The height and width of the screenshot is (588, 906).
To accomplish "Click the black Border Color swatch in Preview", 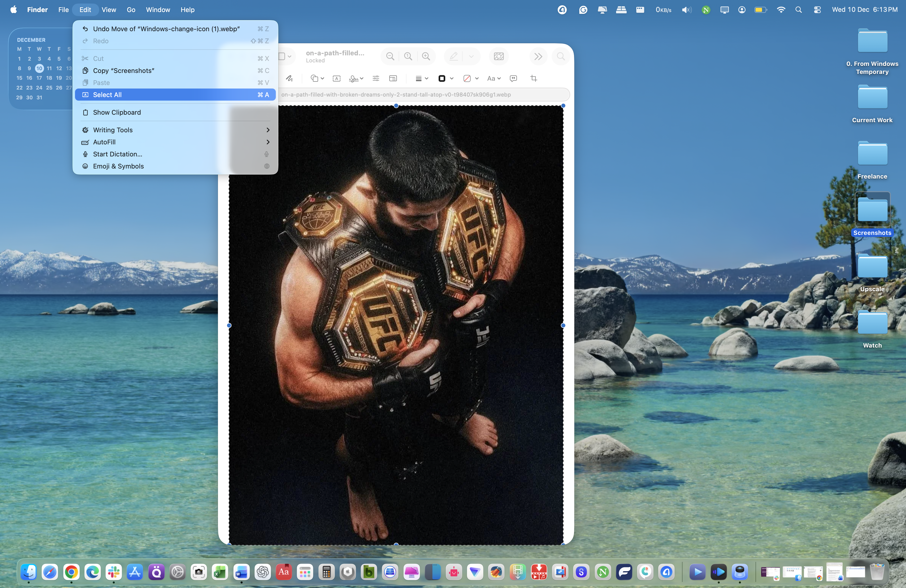I will pyautogui.click(x=442, y=78).
